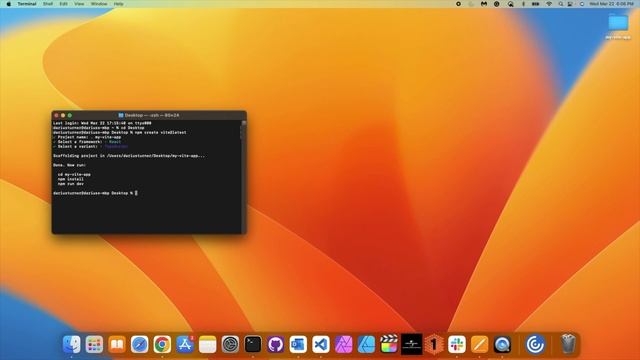Click the "Last login" line in Terminal

tap(102, 123)
